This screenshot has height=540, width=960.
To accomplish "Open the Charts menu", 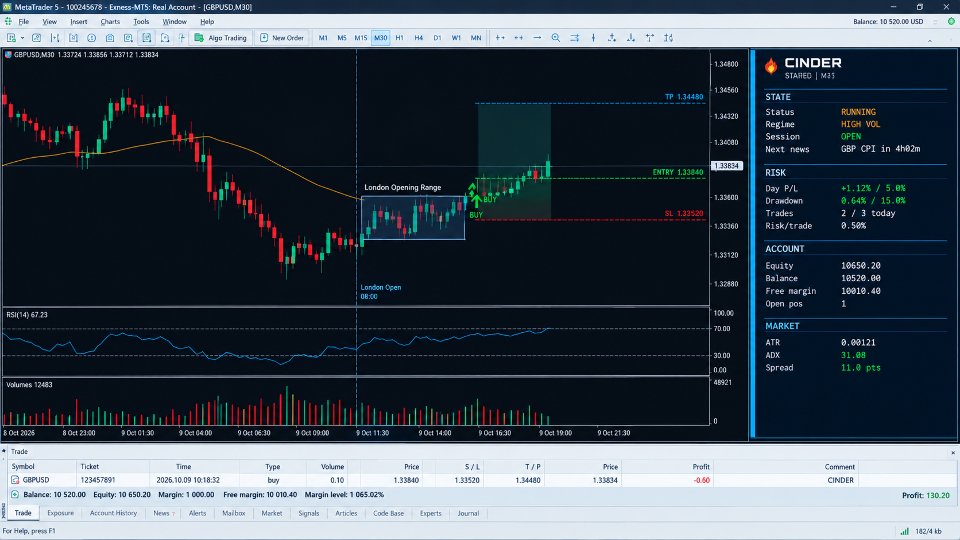I will pyautogui.click(x=110, y=21).
